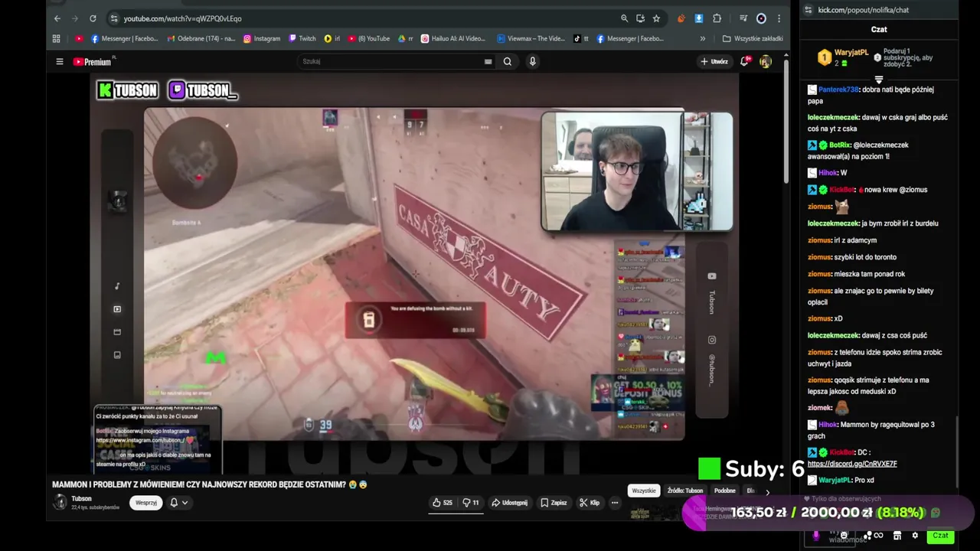Save the video with Zapisz

(x=554, y=503)
